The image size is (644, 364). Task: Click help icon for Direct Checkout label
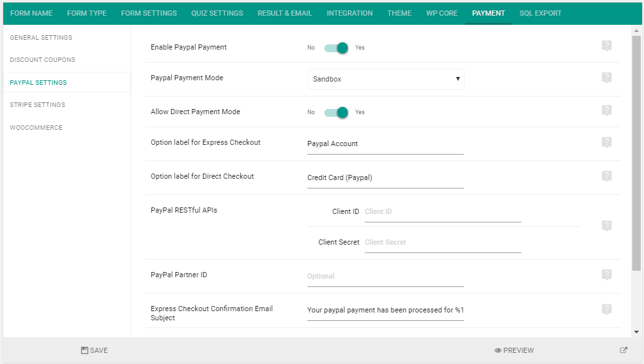(607, 176)
